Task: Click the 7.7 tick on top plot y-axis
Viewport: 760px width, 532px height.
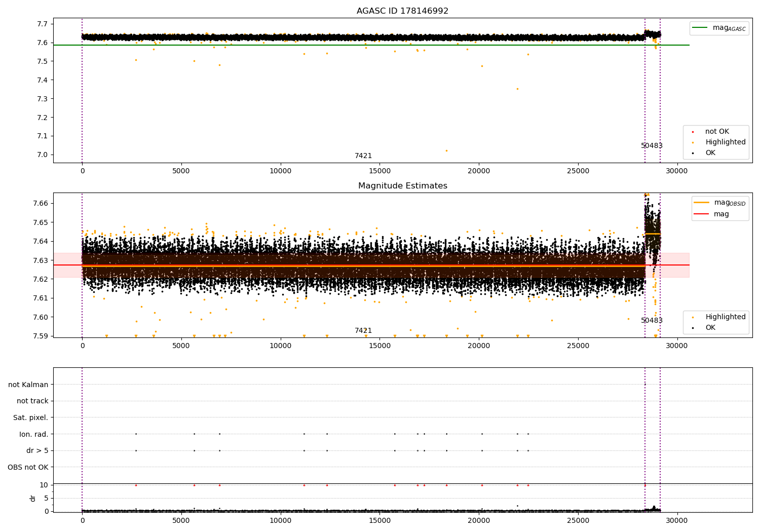Action: [x=43, y=24]
